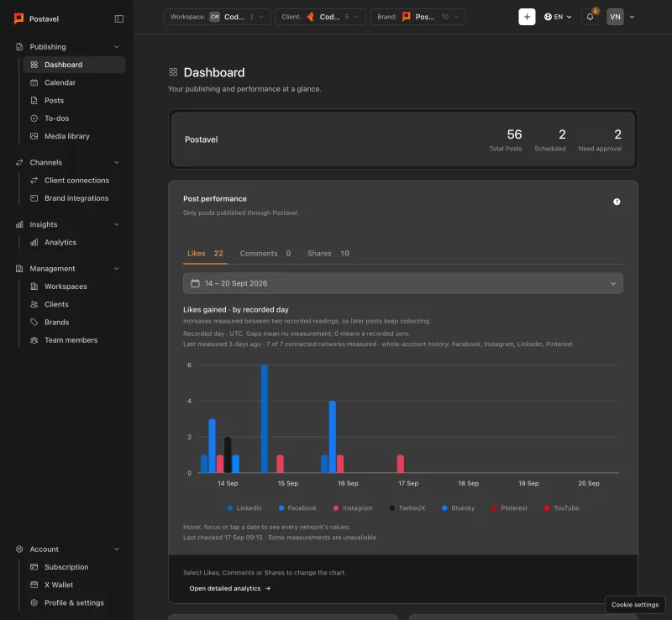Collapse the Insights section

tap(116, 224)
